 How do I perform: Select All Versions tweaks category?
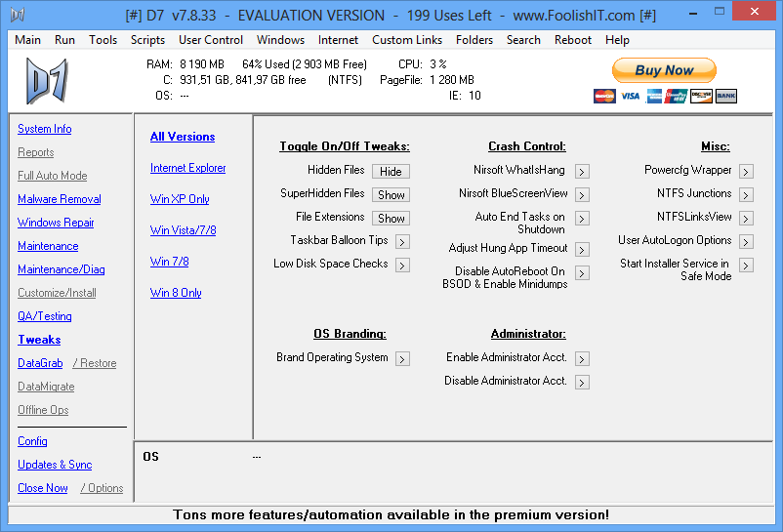[183, 137]
